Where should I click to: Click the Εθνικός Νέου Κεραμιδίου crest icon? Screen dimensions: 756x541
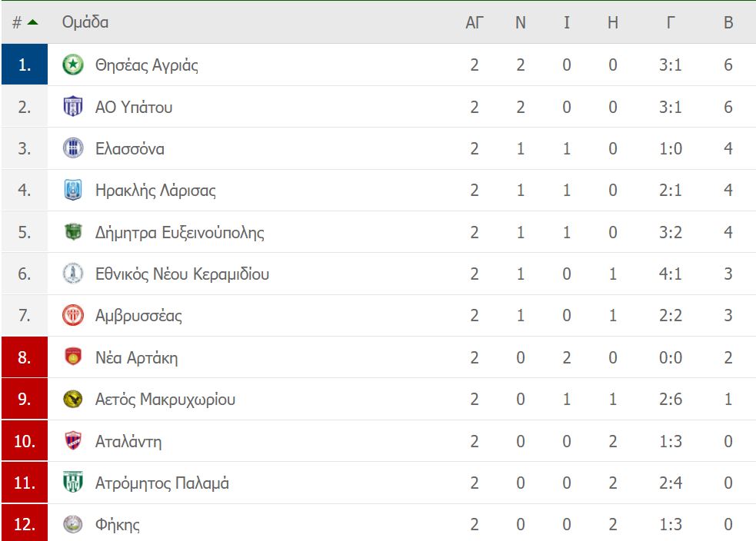tap(73, 273)
